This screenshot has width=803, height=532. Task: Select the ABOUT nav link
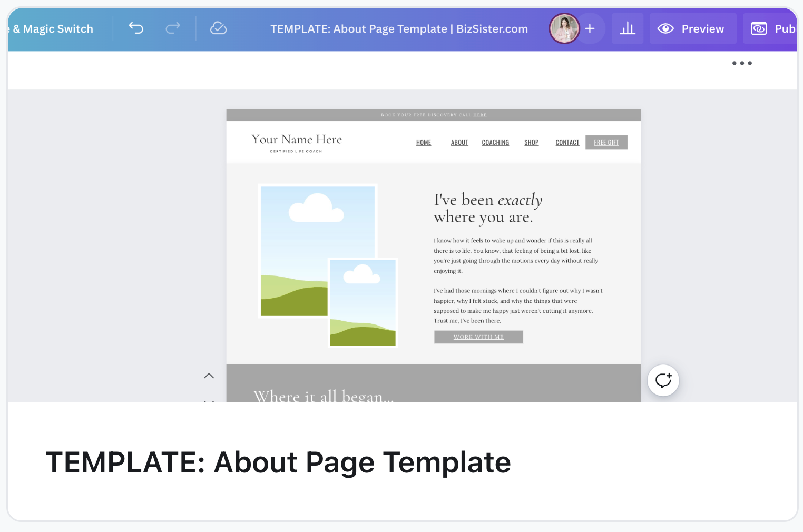point(459,143)
